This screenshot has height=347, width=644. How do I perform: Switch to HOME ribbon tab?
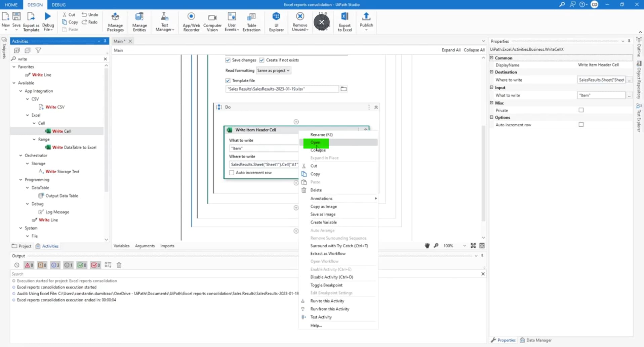(x=11, y=5)
